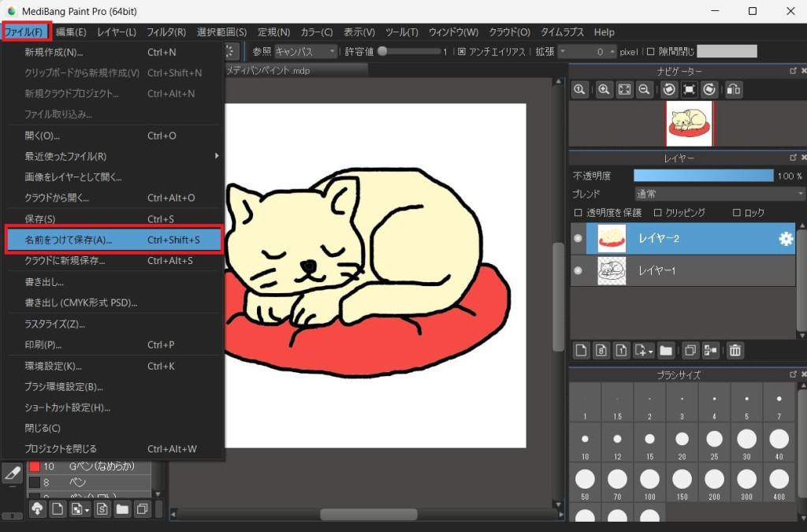Click the canvas horizontal scrollbar
The width and height of the screenshot is (807, 532).
(x=367, y=514)
